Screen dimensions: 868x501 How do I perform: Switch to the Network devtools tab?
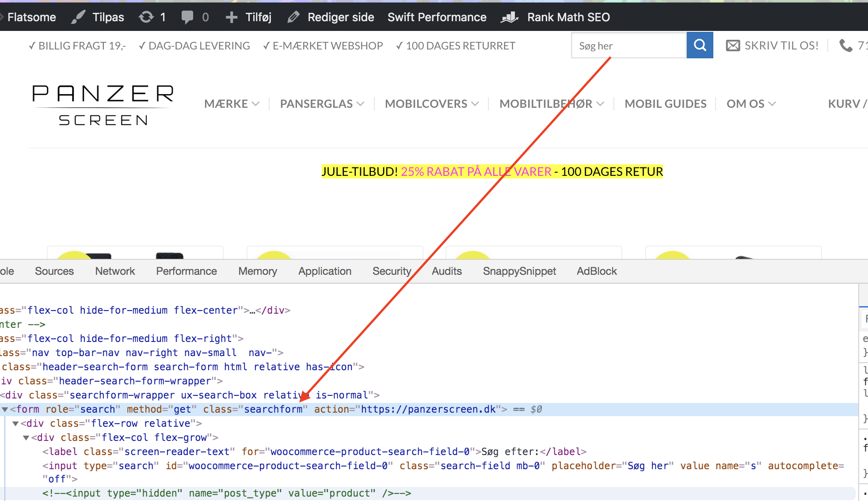[115, 271]
